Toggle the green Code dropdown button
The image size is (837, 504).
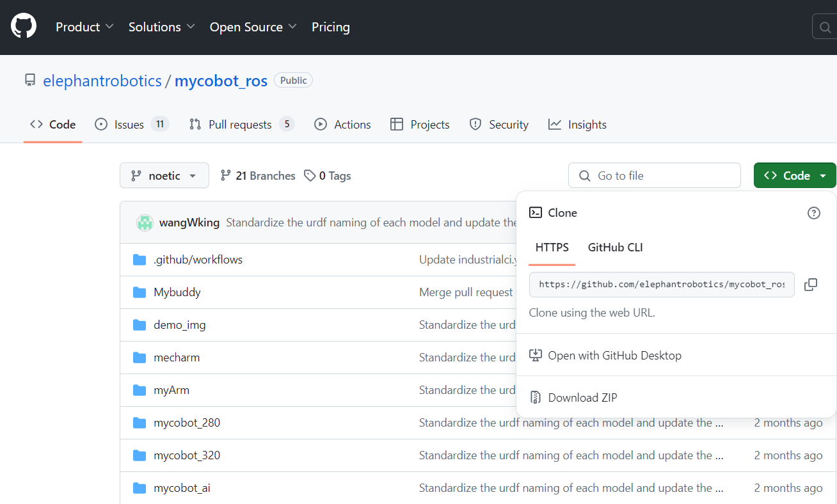(795, 175)
